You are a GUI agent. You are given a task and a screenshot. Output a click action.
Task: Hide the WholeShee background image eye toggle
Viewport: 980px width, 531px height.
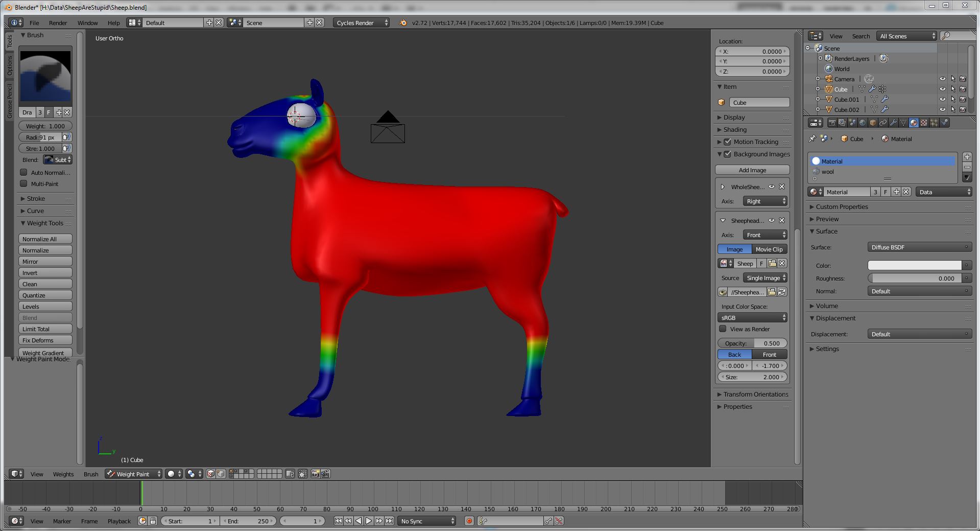tap(772, 187)
